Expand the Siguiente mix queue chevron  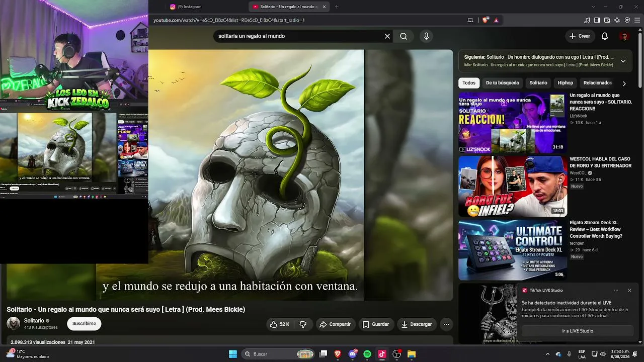(x=623, y=61)
